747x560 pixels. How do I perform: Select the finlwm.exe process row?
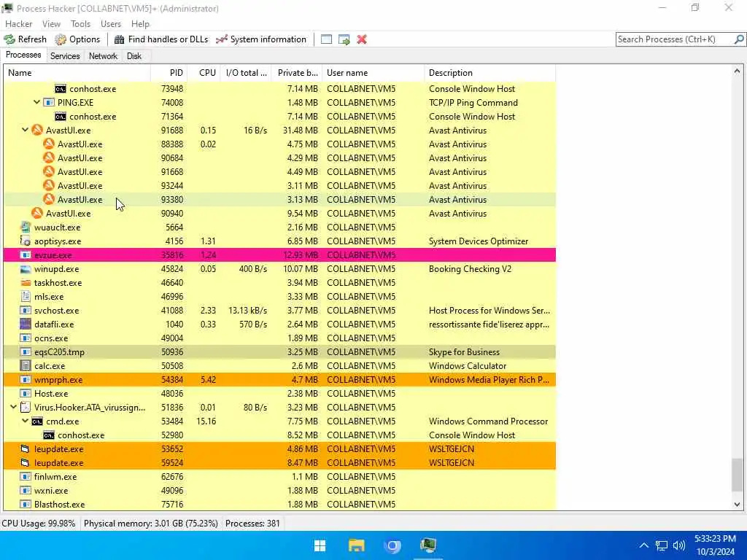[279, 477]
